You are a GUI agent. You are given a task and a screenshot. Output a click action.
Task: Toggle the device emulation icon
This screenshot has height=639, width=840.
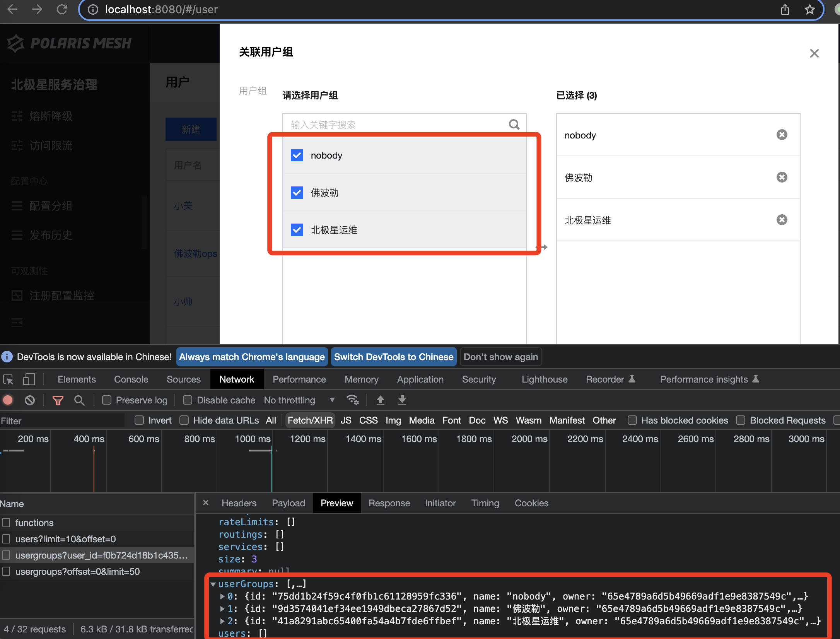29,379
